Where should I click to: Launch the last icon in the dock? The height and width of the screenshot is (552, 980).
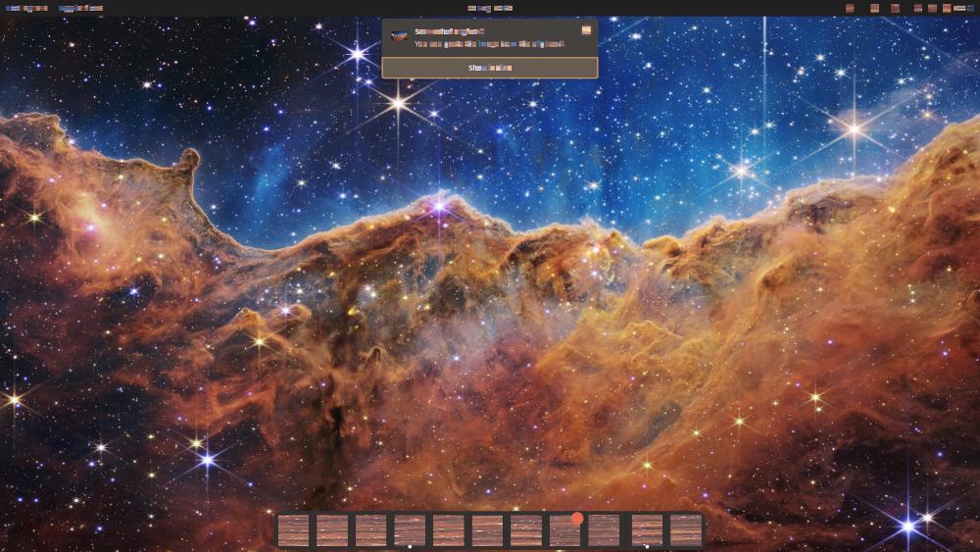pos(686,530)
